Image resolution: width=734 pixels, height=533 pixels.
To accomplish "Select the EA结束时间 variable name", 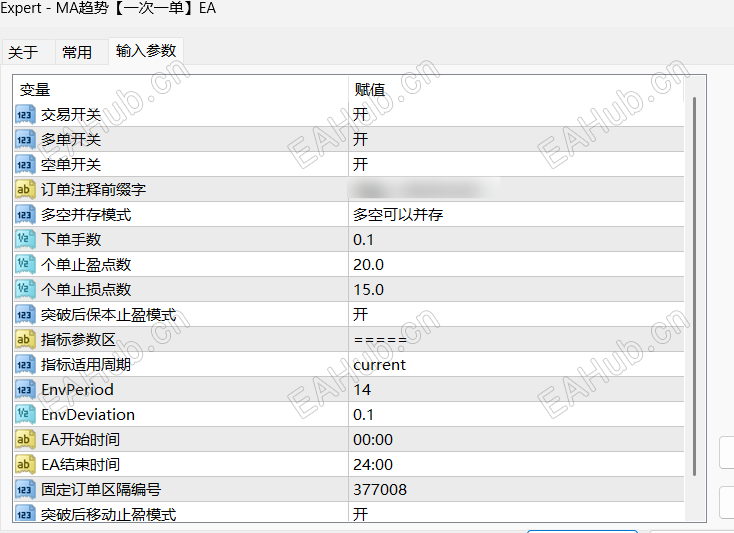I will (x=81, y=465).
